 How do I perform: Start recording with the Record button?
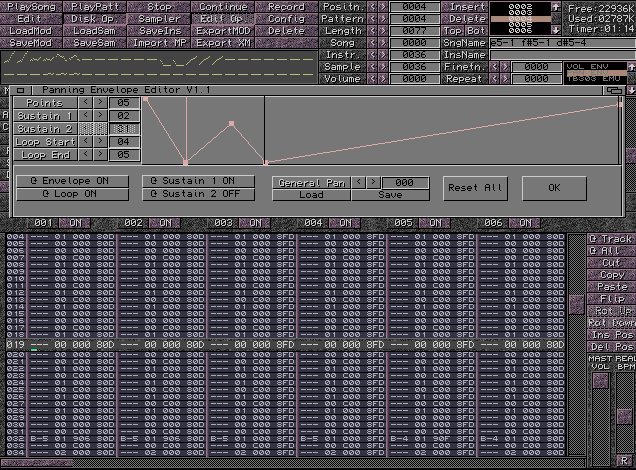click(x=286, y=6)
